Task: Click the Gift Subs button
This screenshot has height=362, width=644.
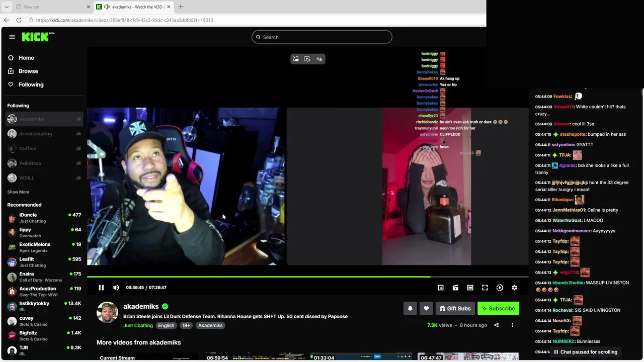Action: point(455,308)
